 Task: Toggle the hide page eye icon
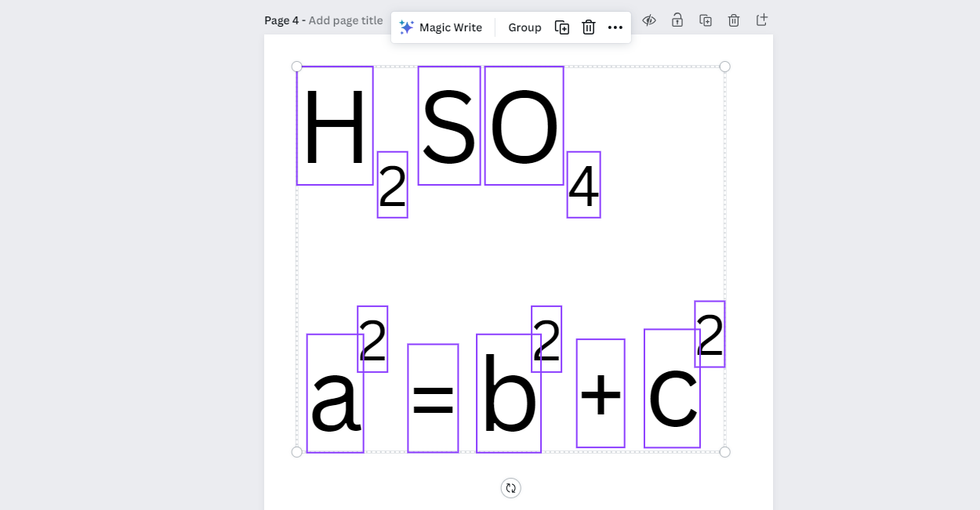point(649,20)
